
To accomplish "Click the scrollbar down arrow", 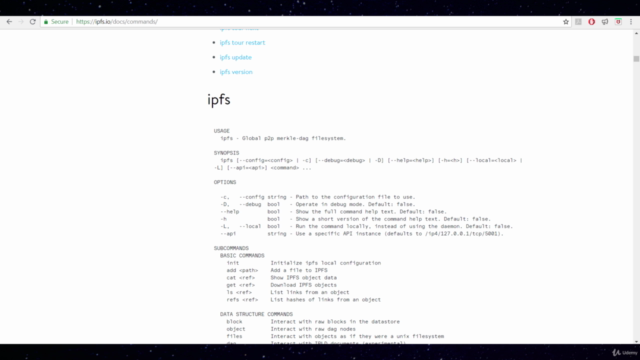I will [x=636, y=341].
